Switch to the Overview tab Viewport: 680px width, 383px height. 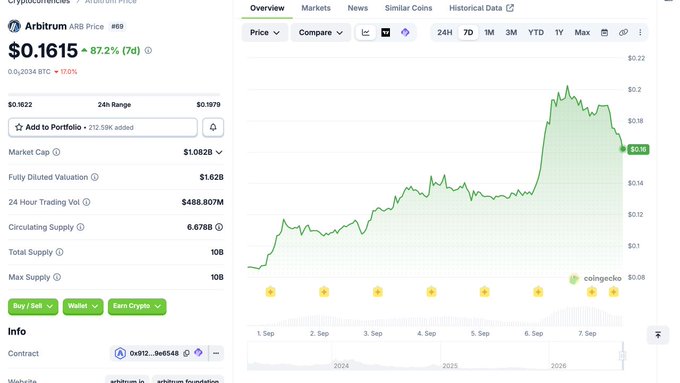[x=267, y=8]
